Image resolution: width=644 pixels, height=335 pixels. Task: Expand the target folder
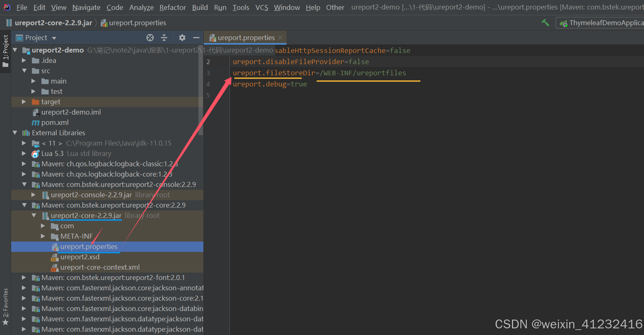click(x=24, y=102)
